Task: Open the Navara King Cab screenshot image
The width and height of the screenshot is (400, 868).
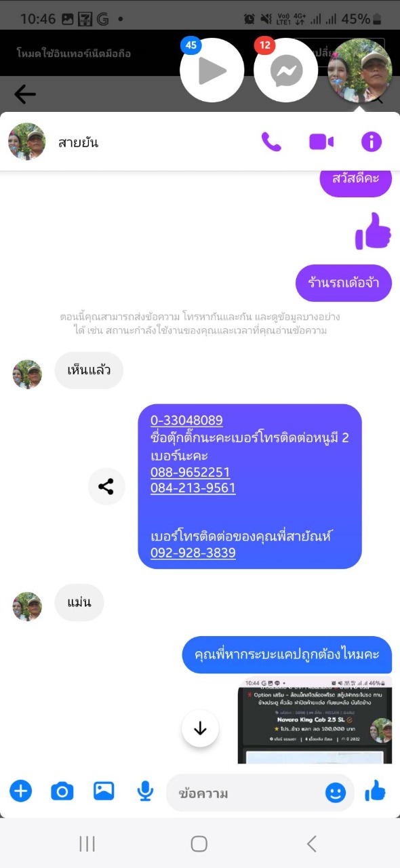Action: 315,719
